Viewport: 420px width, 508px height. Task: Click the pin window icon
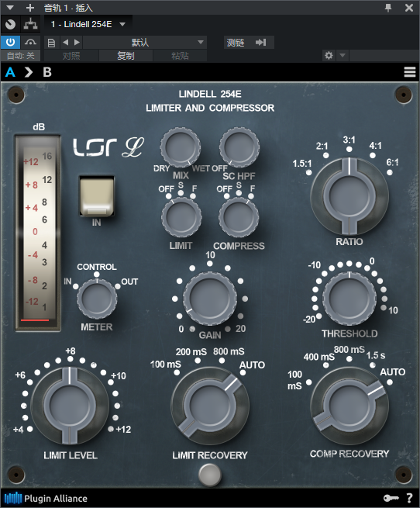point(388,8)
